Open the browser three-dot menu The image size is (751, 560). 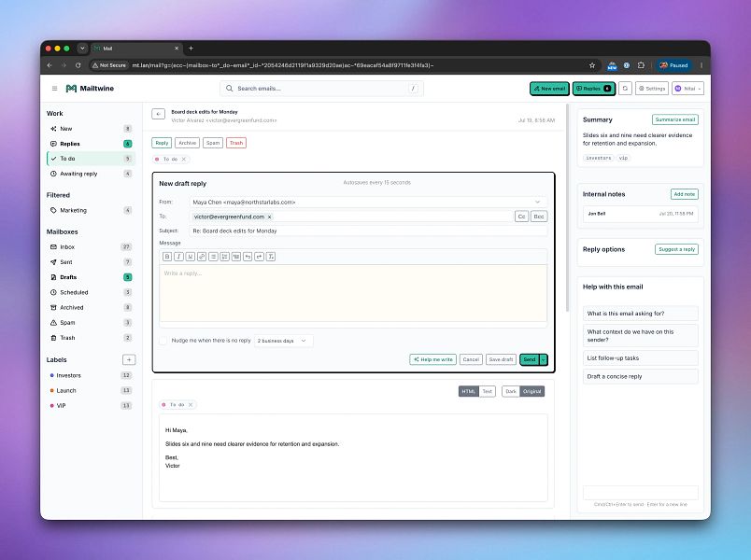coord(701,65)
